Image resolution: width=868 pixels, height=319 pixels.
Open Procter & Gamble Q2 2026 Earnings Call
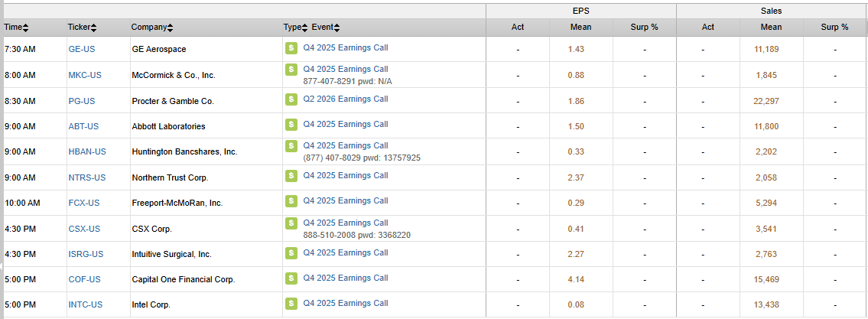click(345, 99)
